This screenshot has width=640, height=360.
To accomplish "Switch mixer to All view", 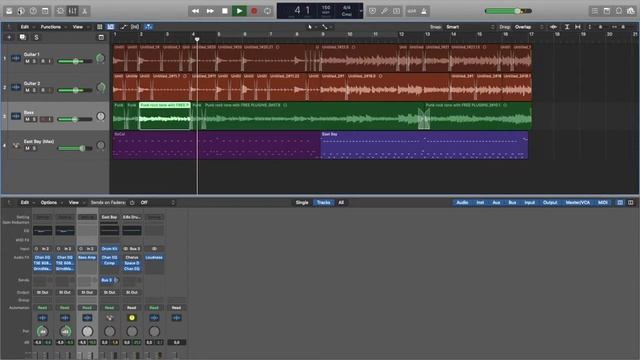I will 341,202.
